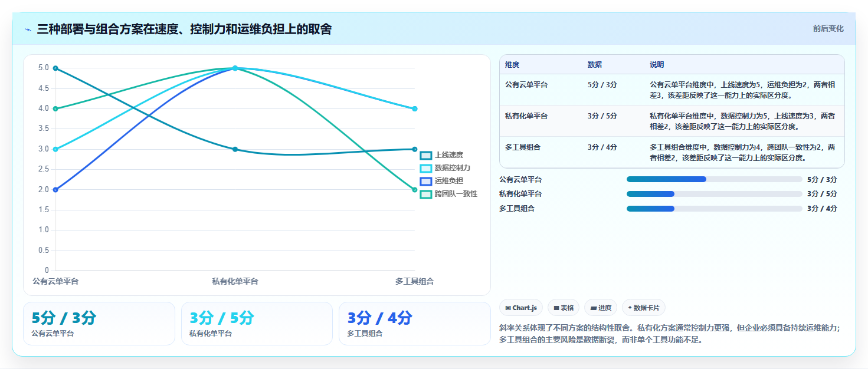Click the 公有云单平台 progress bar

pos(714,179)
